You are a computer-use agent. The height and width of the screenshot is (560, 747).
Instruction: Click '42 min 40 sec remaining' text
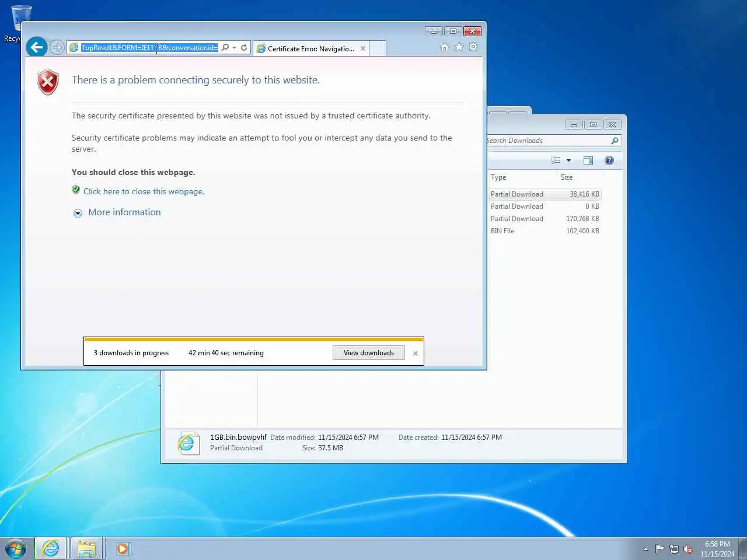pyautogui.click(x=226, y=353)
